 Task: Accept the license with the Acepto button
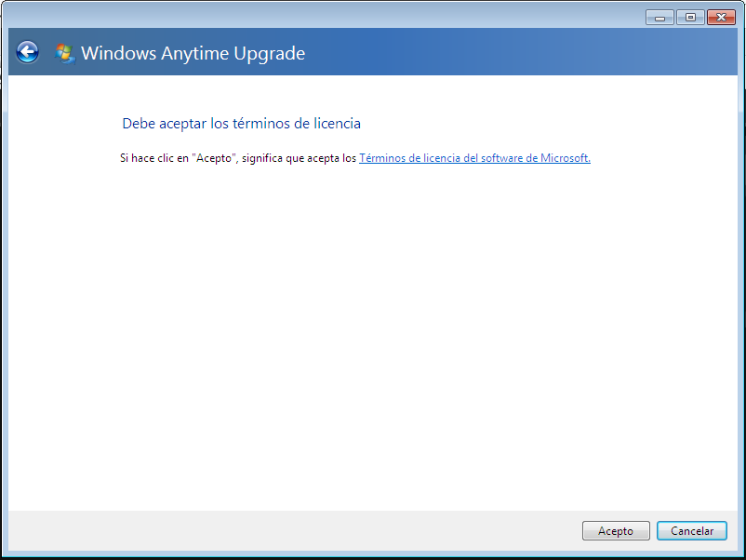coord(616,530)
